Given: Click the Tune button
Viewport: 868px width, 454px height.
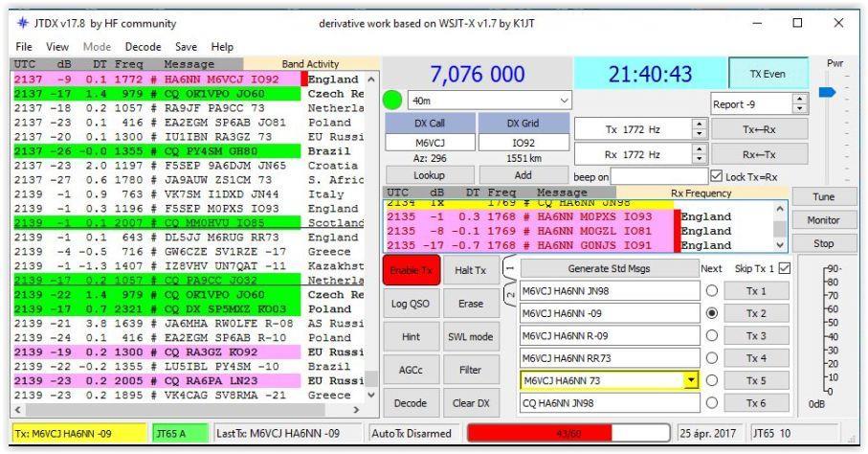Looking at the screenshot, I should tap(823, 196).
